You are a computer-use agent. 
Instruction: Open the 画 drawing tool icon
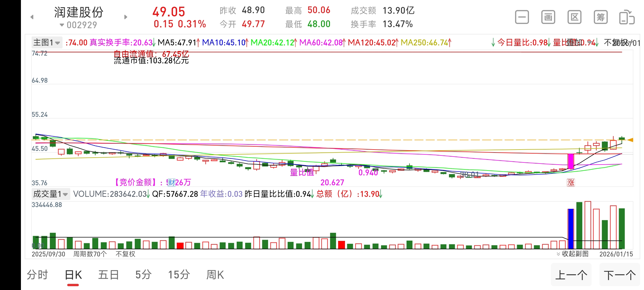[548, 17]
